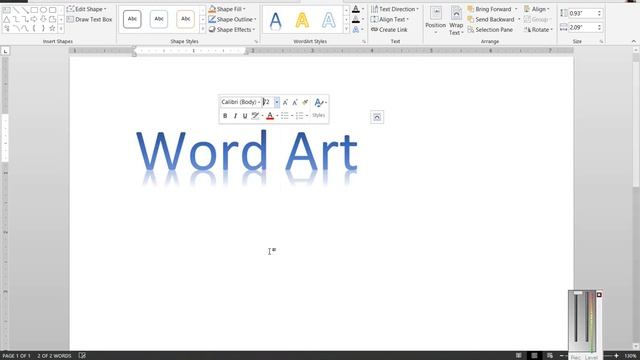Screen dimensions: 640x360
Task: Choose the light blue outline WordArt style
Action: (329, 20)
